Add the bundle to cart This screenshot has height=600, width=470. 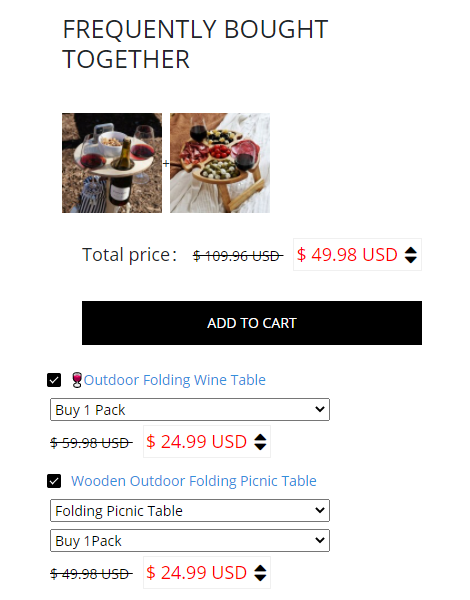[252, 323]
